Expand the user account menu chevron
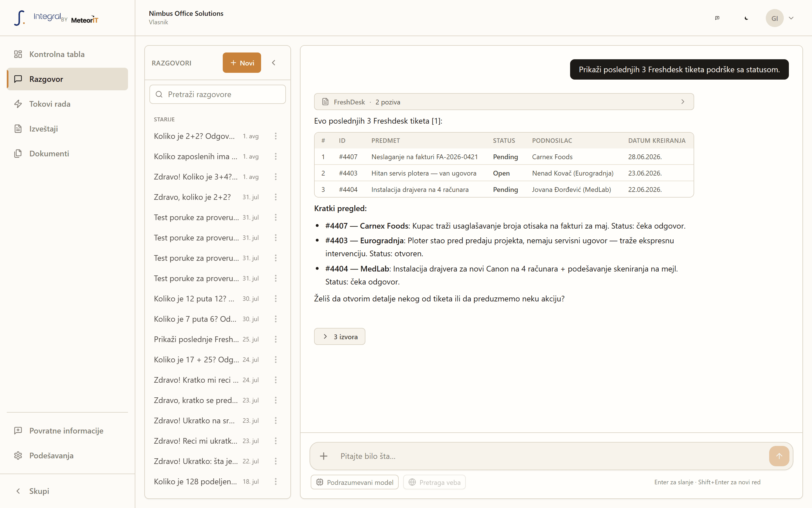812x508 pixels. (x=791, y=18)
